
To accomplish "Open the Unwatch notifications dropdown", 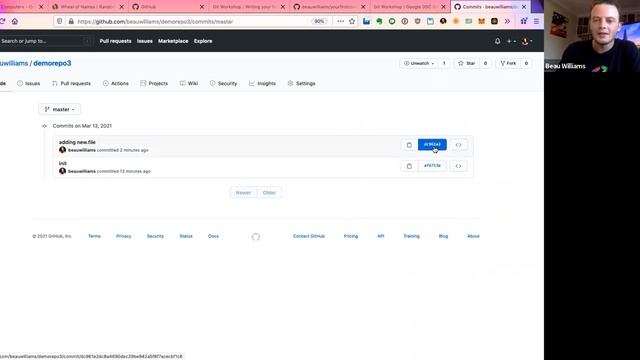I will 419,63.
